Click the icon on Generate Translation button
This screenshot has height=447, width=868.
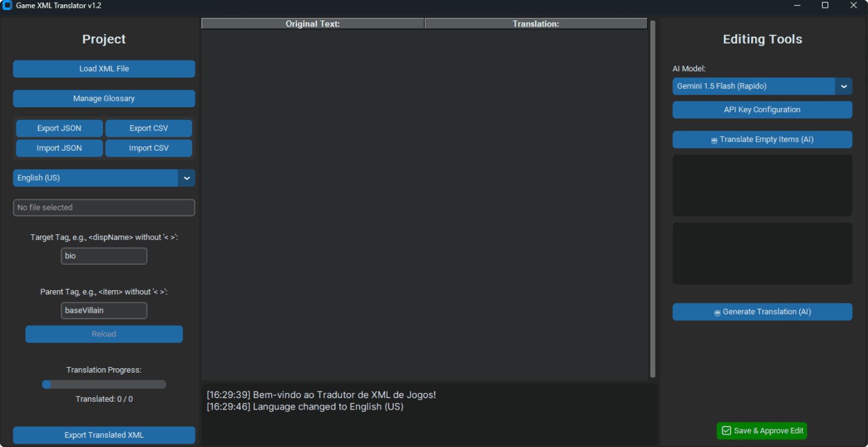click(717, 313)
